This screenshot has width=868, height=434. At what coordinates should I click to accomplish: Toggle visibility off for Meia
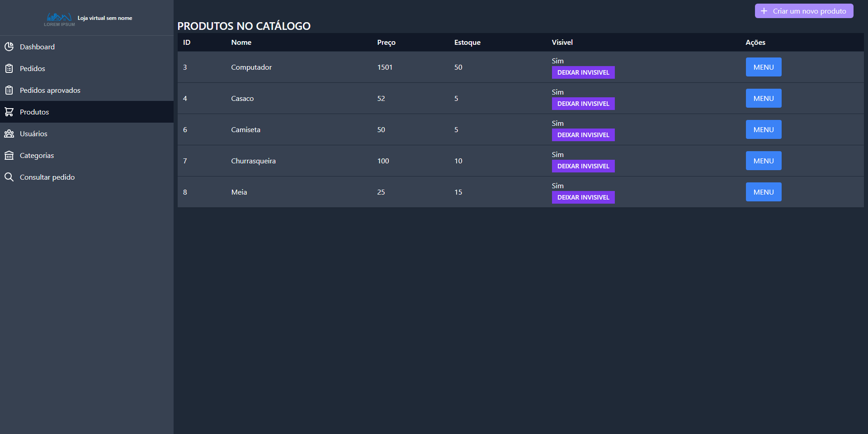[x=583, y=197]
